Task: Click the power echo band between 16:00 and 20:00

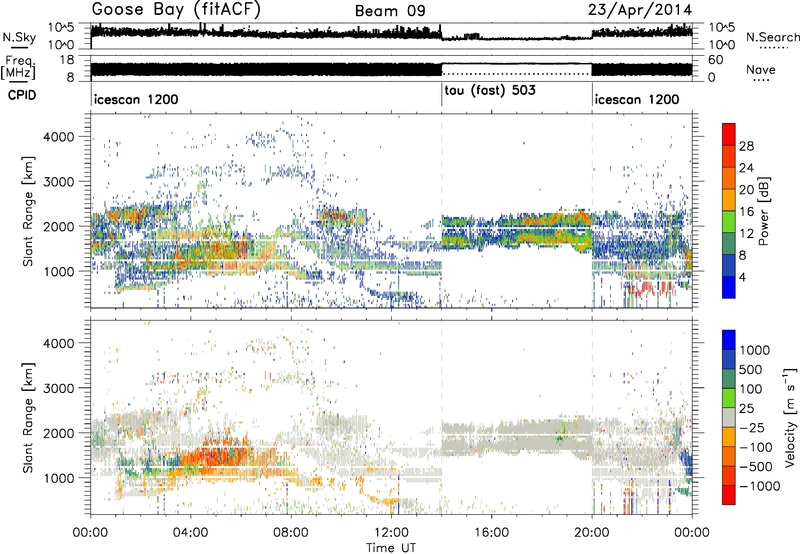Action: [541, 232]
